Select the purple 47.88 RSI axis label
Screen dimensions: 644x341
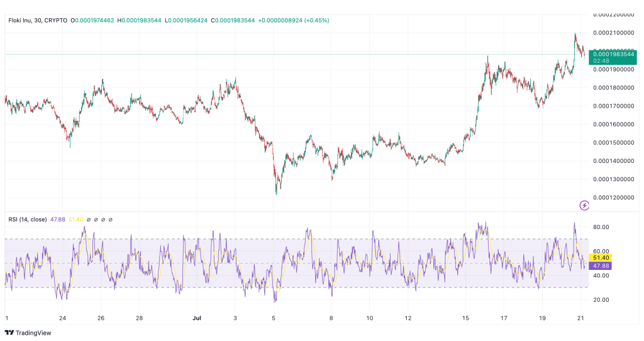[601, 266]
